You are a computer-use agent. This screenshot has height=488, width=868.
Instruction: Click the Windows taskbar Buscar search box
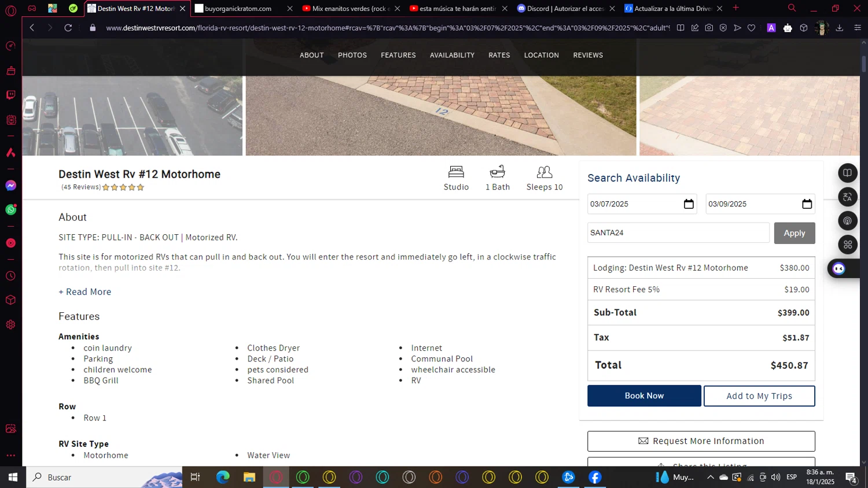pos(104,477)
